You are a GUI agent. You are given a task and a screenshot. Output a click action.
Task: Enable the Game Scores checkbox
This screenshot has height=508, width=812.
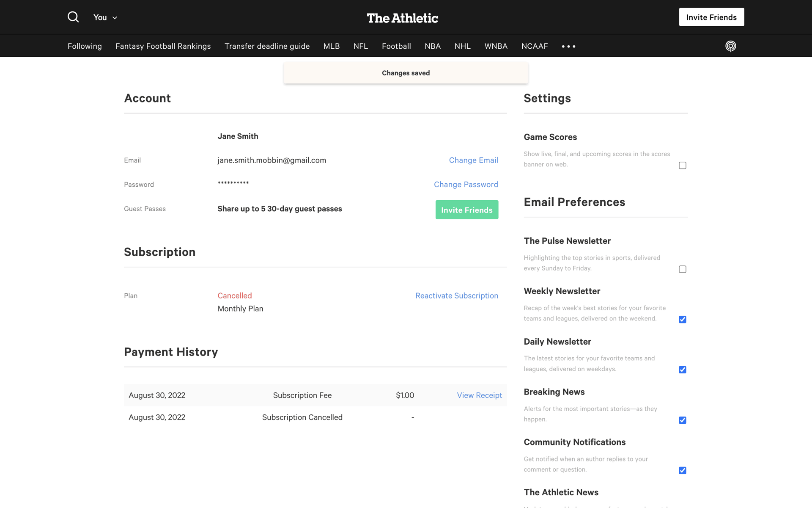pyautogui.click(x=682, y=166)
